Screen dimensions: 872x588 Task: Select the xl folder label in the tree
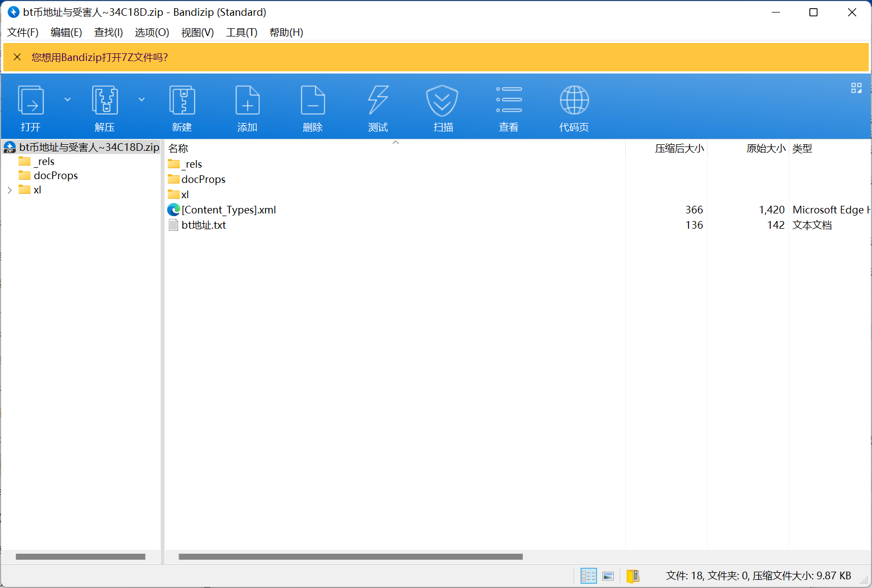coord(37,189)
